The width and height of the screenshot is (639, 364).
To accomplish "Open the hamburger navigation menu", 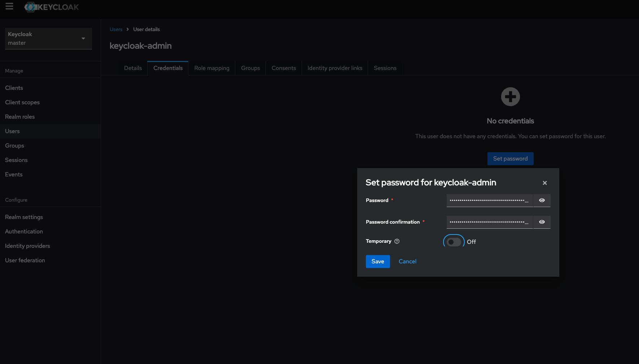I will pos(9,6).
